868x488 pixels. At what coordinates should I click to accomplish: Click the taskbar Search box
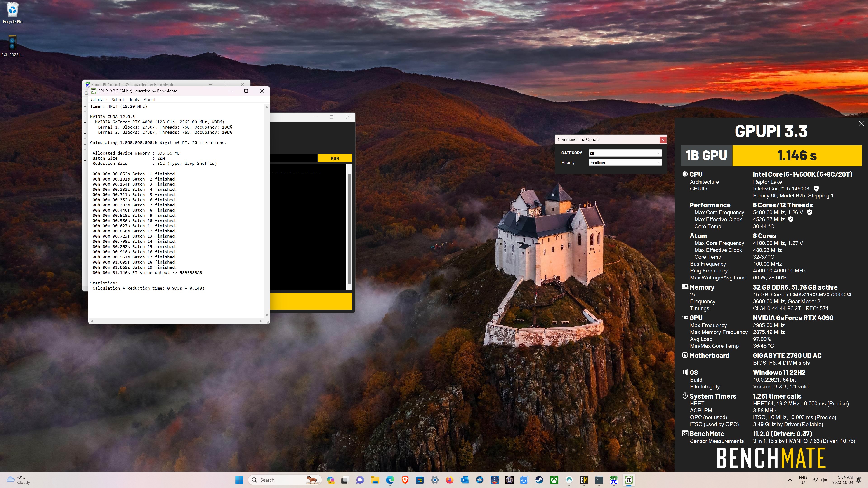(x=285, y=480)
